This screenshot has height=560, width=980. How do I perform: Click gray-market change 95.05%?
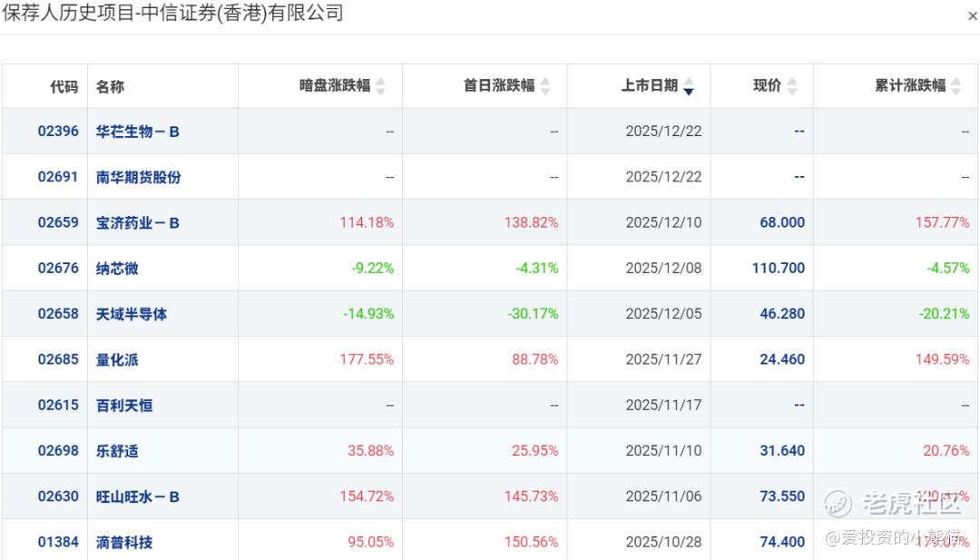(370, 542)
